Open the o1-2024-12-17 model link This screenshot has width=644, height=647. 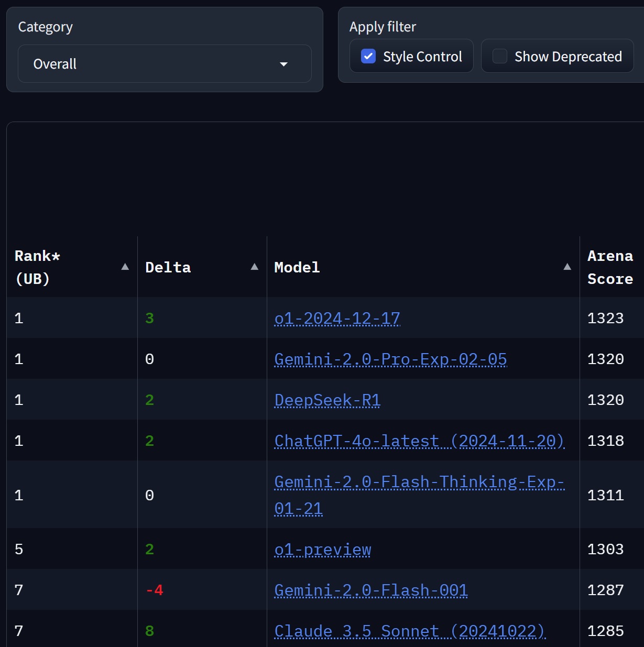coord(337,318)
